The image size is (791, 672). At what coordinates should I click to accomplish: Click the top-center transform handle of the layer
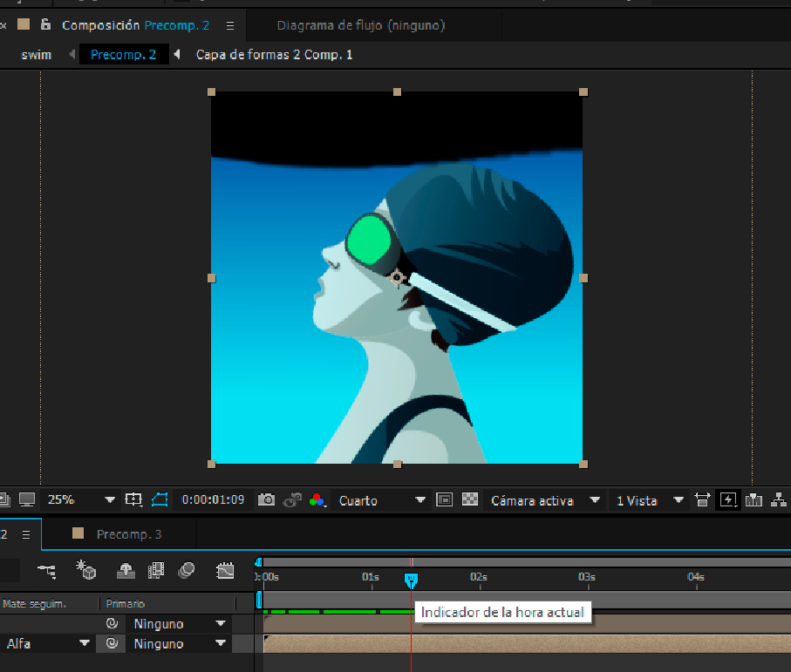click(x=397, y=92)
